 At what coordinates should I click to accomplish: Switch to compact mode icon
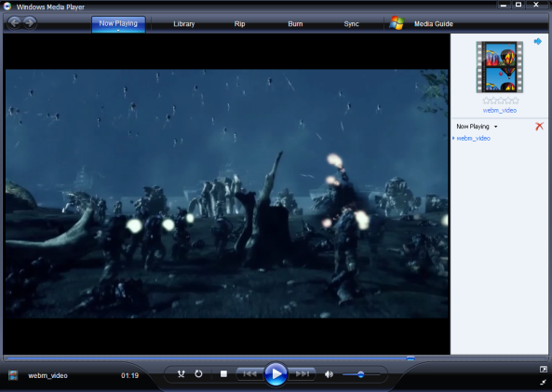coord(544,382)
